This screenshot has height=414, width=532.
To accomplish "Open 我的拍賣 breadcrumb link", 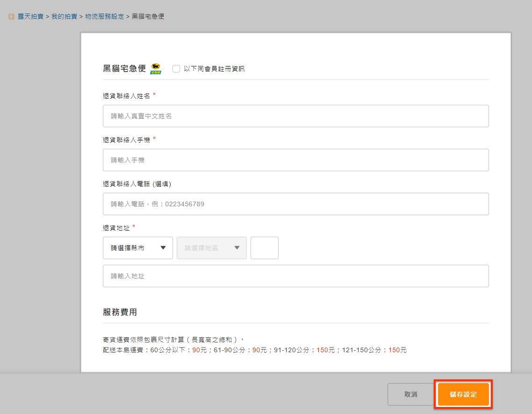I will [x=64, y=17].
